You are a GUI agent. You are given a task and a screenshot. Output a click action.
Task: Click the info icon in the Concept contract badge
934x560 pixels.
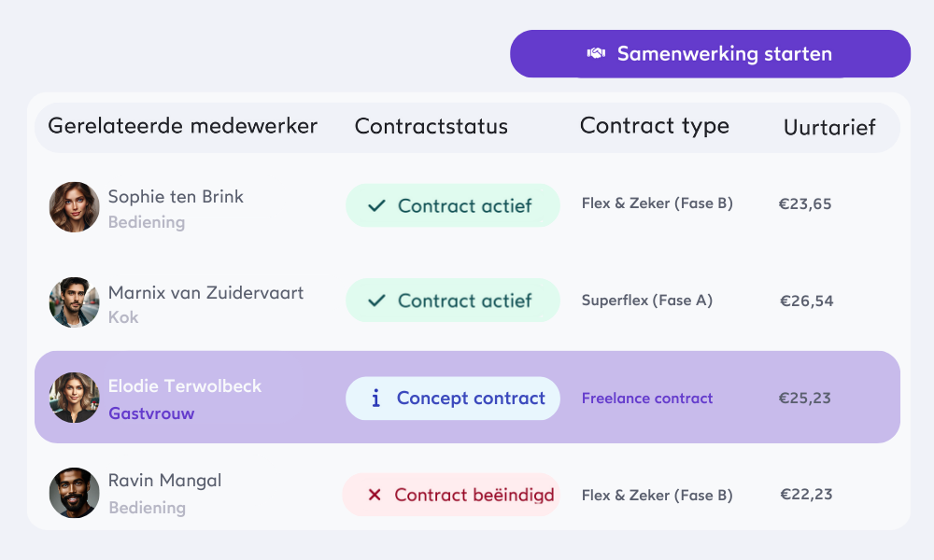(x=375, y=399)
